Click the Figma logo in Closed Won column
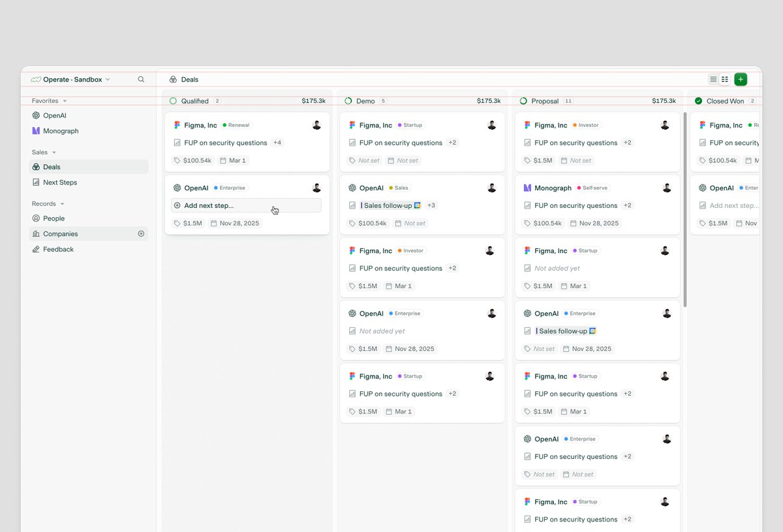The image size is (783, 532). point(703,125)
